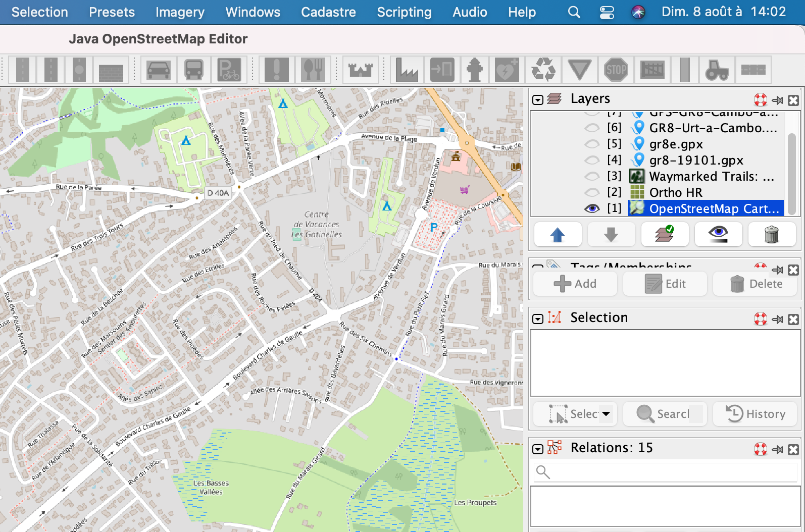Choose the bus preset icon
The height and width of the screenshot is (532, 805).
(194, 70)
